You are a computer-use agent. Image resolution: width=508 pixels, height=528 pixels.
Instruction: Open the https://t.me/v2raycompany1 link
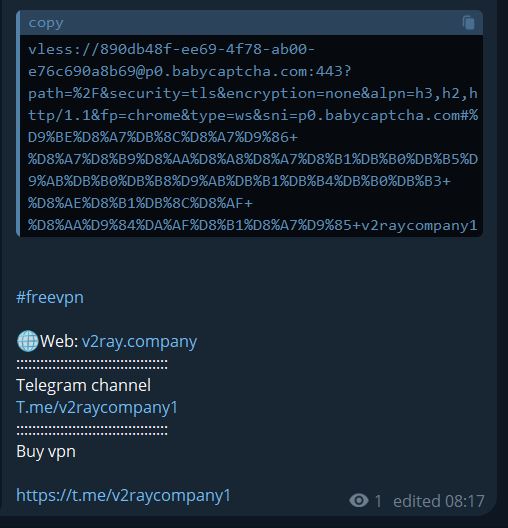[x=123, y=495]
